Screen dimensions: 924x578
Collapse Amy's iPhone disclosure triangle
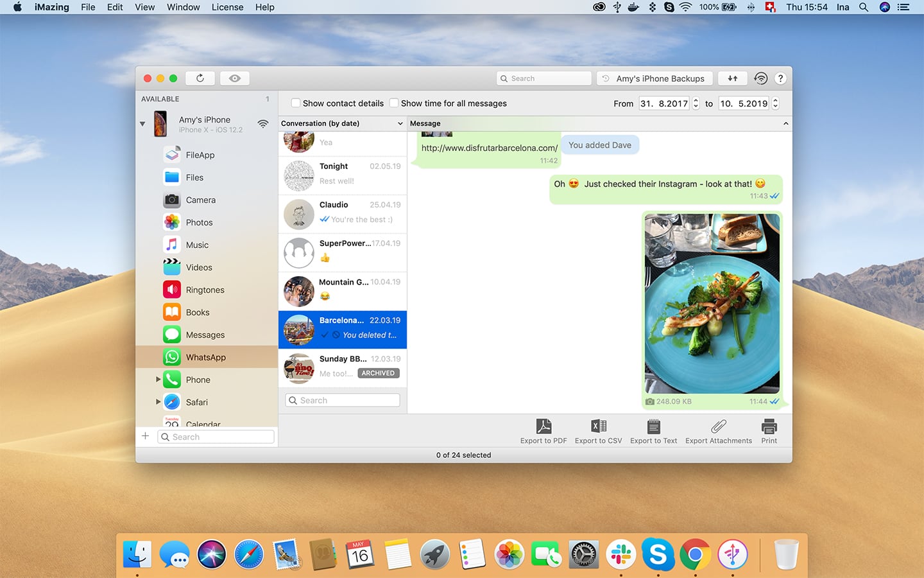pos(142,123)
